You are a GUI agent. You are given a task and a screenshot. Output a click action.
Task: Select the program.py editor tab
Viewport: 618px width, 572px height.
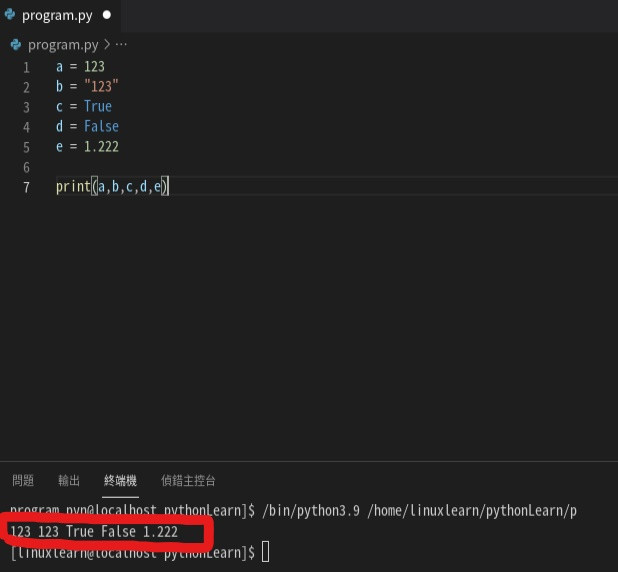(59, 16)
